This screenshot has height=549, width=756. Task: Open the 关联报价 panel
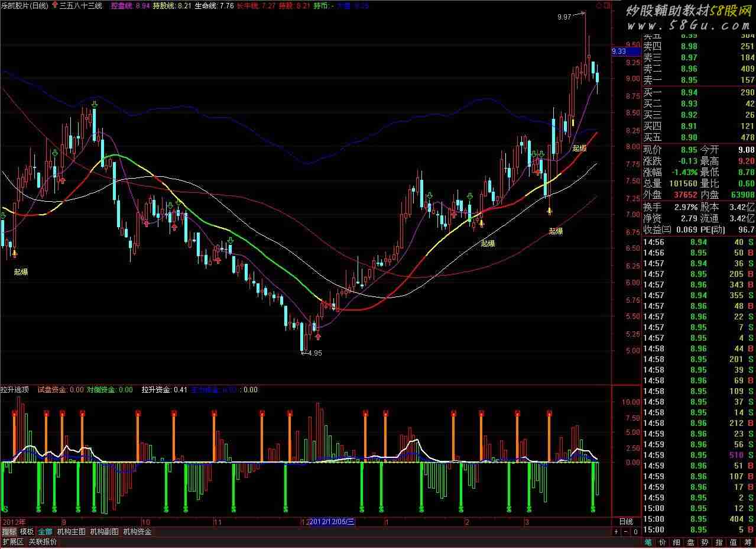point(43,542)
